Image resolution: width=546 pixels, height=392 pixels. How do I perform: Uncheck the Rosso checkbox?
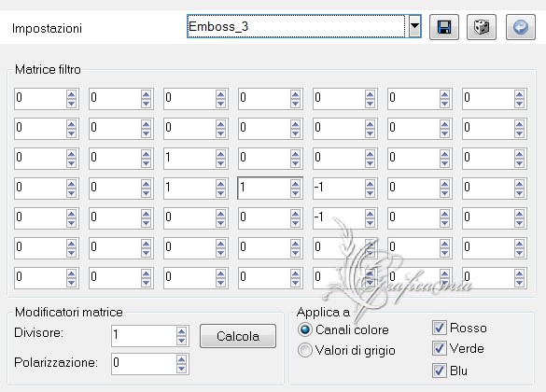pyautogui.click(x=439, y=328)
